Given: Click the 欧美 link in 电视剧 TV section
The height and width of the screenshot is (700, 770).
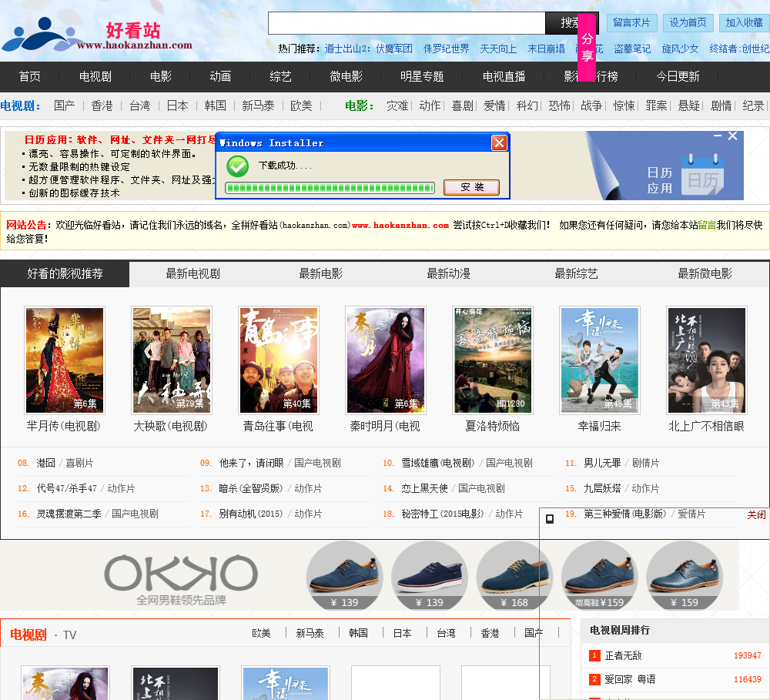Looking at the screenshot, I should coord(261,634).
